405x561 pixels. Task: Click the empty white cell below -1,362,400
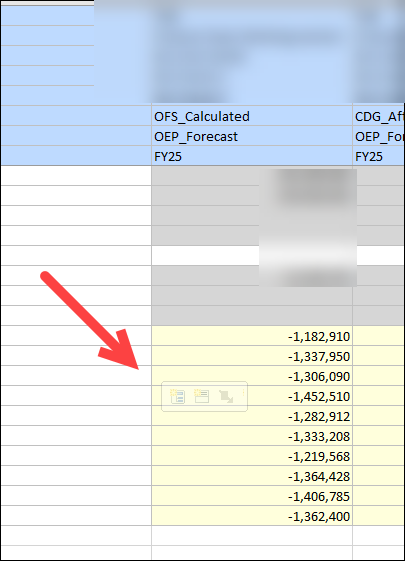tap(252, 536)
